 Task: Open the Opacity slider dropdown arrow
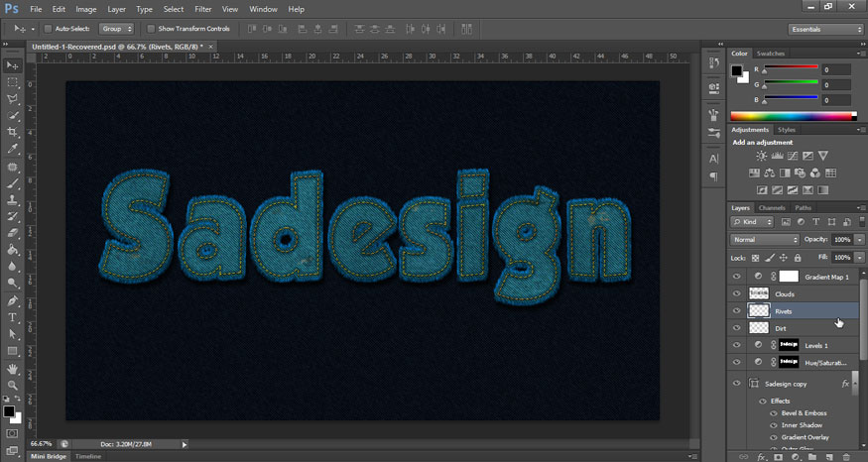click(860, 240)
